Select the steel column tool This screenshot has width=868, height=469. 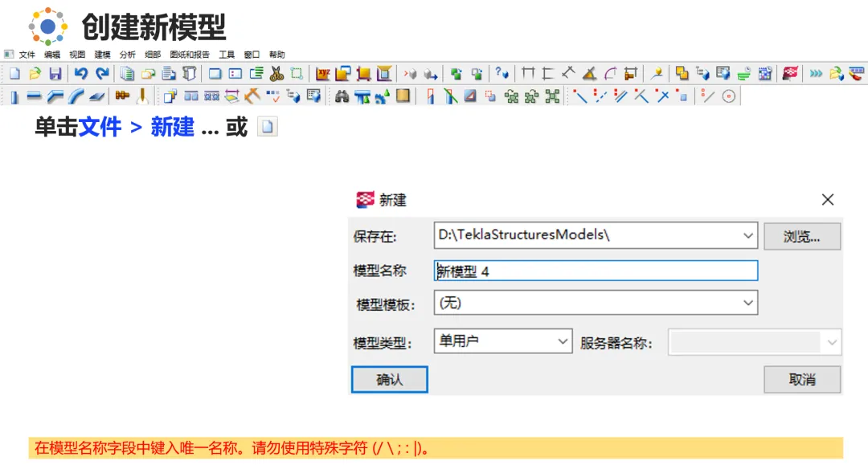tap(14, 97)
